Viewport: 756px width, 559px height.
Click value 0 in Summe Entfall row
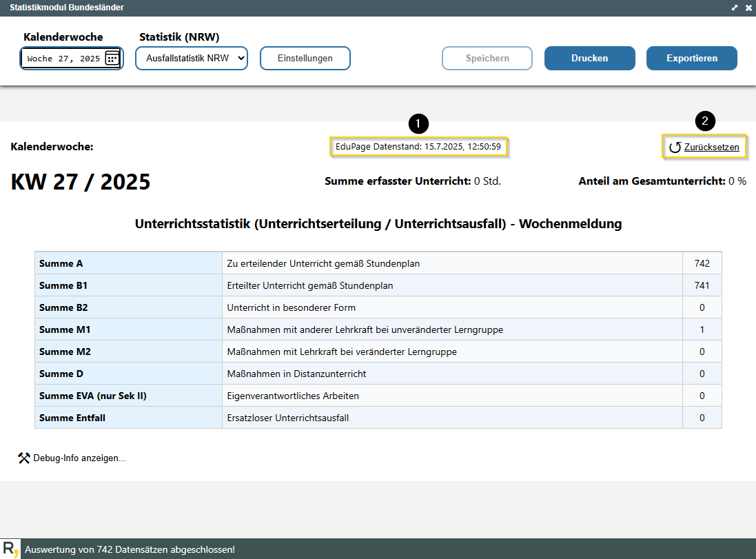[702, 418]
